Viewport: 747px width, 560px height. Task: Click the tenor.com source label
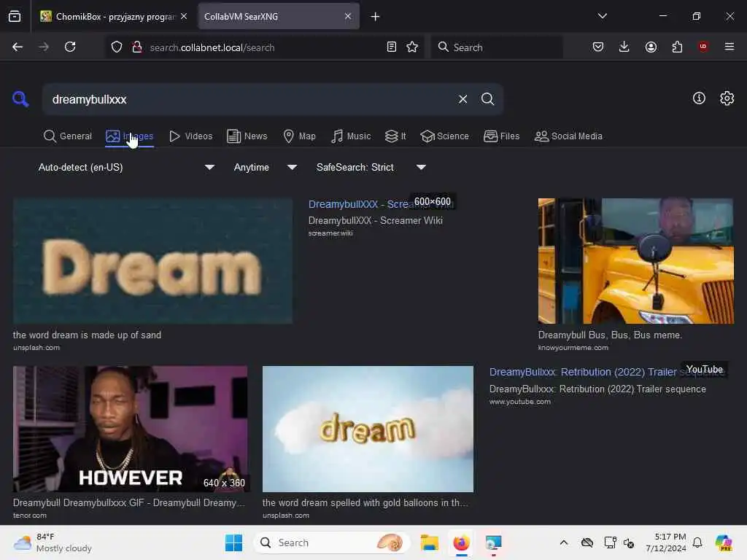click(x=29, y=516)
